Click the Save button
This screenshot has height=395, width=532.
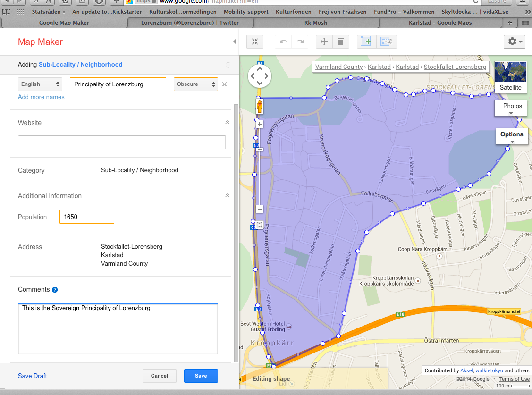coord(201,376)
